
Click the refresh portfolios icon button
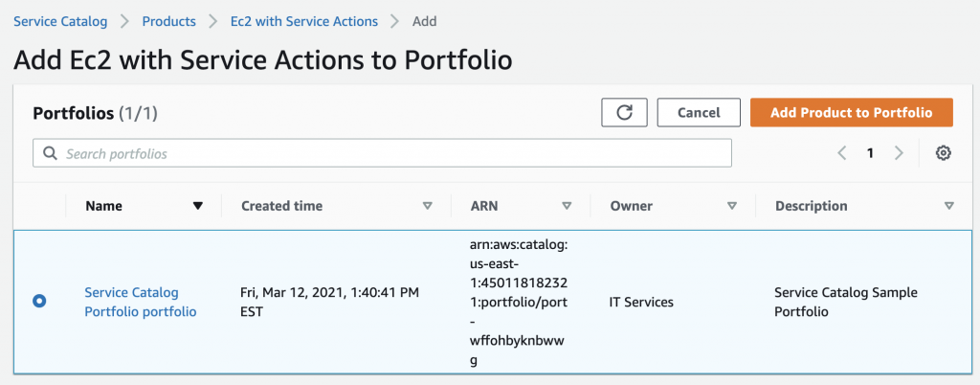coord(624,112)
